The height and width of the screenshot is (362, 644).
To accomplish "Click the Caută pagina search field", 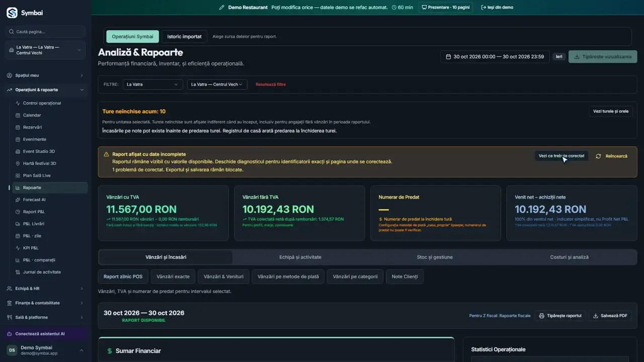I will 46,32.
